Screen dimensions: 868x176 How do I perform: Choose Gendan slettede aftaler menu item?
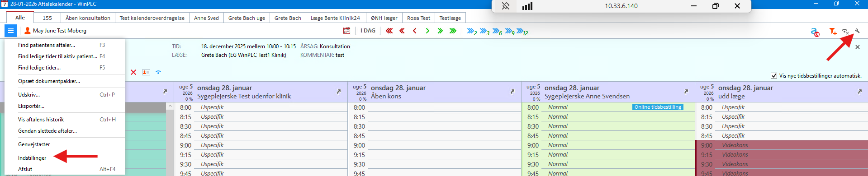point(65,131)
